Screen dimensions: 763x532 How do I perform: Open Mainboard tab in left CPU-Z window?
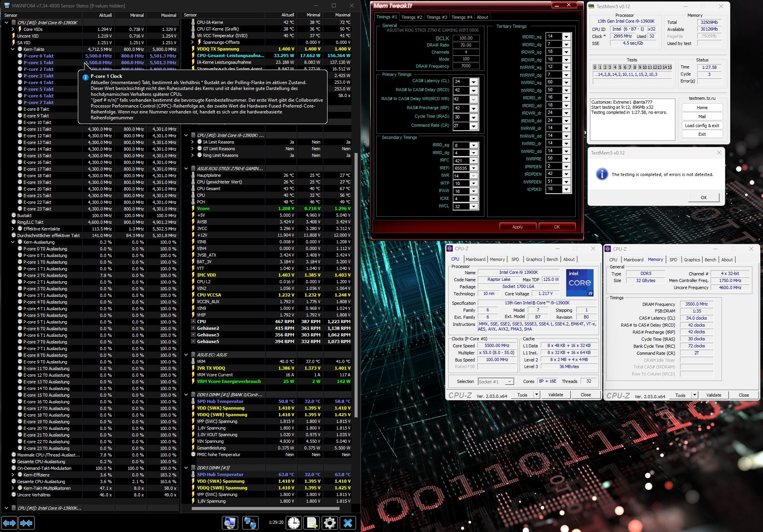pos(475,259)
